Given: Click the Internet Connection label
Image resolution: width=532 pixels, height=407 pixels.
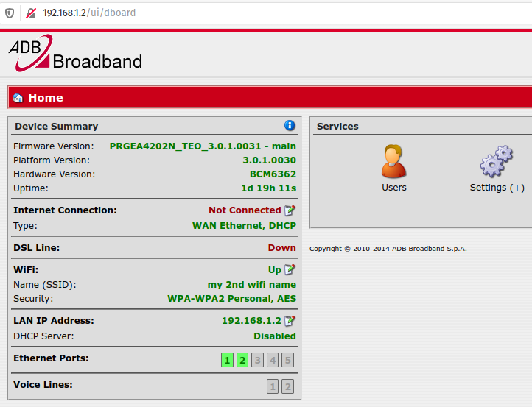Looking at the screenshot, I should coord(65,210).
